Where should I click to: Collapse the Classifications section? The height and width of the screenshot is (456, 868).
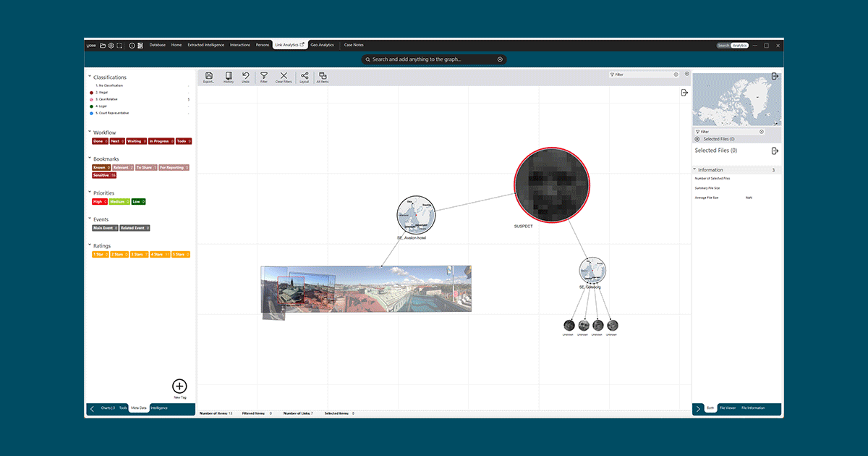90,77
